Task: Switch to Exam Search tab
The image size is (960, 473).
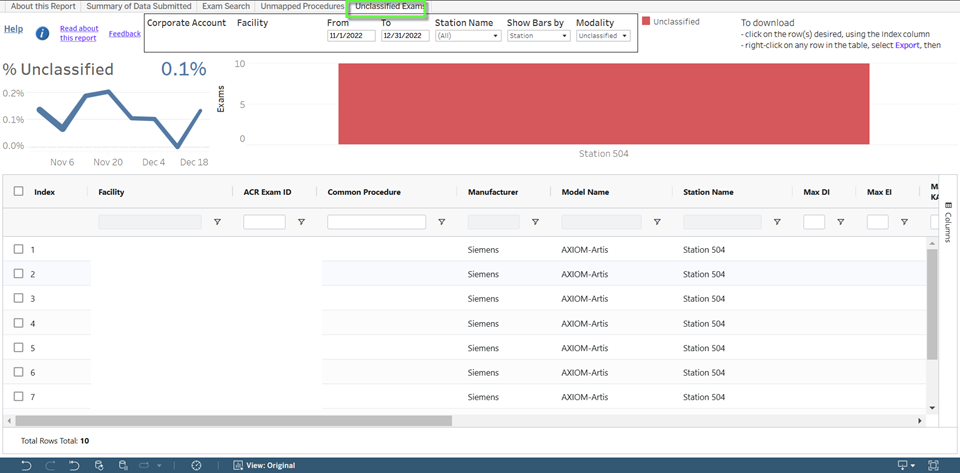Action: 226,6
